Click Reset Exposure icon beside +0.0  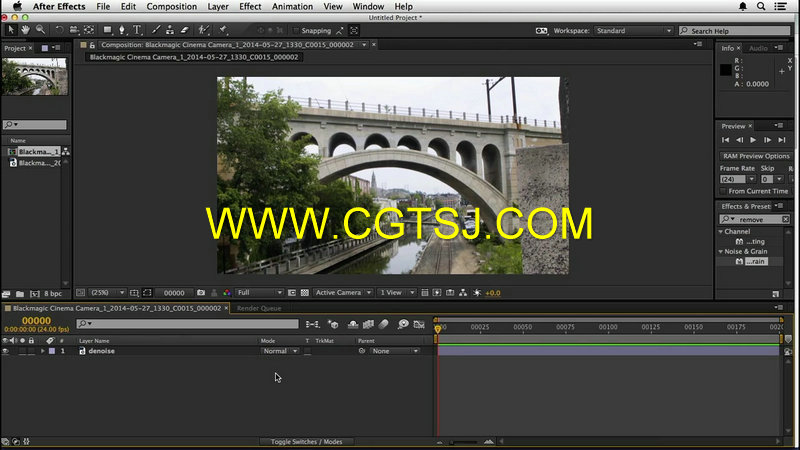477,293
